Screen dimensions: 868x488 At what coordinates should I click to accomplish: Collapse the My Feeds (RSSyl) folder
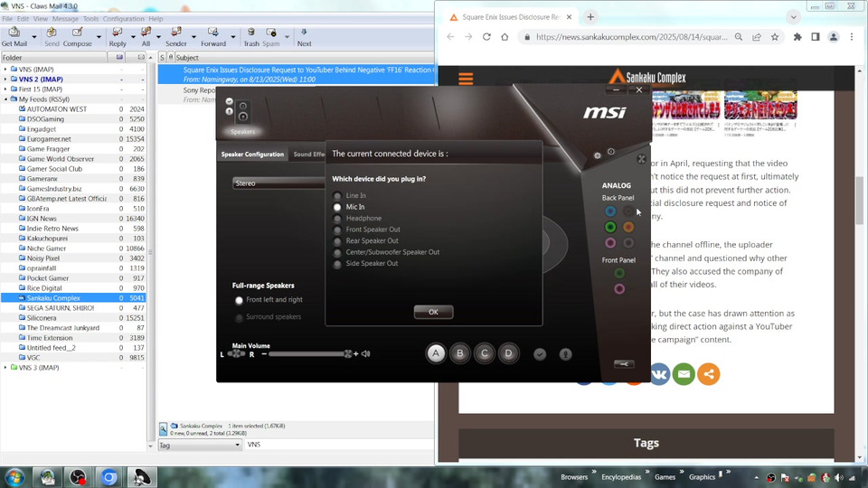click(5, 99)
